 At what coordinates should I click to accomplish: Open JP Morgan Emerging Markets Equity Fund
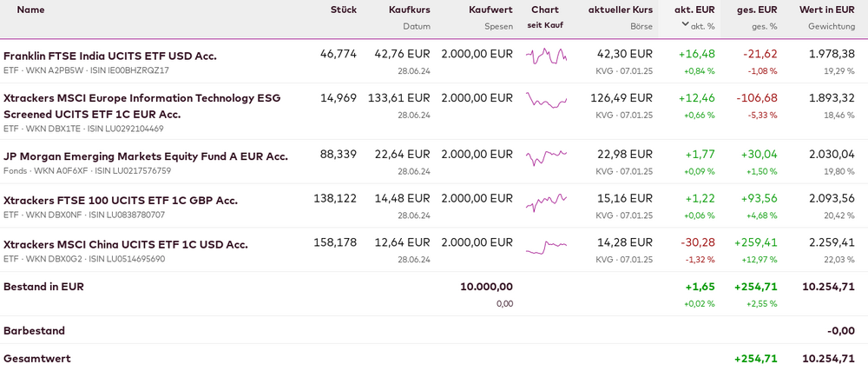[x=146, y=156]
